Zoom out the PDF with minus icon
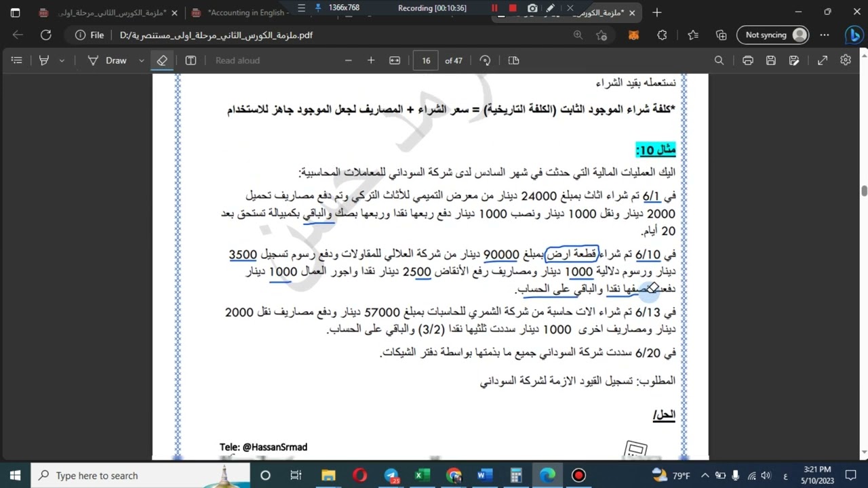This screenshot has width=868, height=488. [x=349, y=60]
